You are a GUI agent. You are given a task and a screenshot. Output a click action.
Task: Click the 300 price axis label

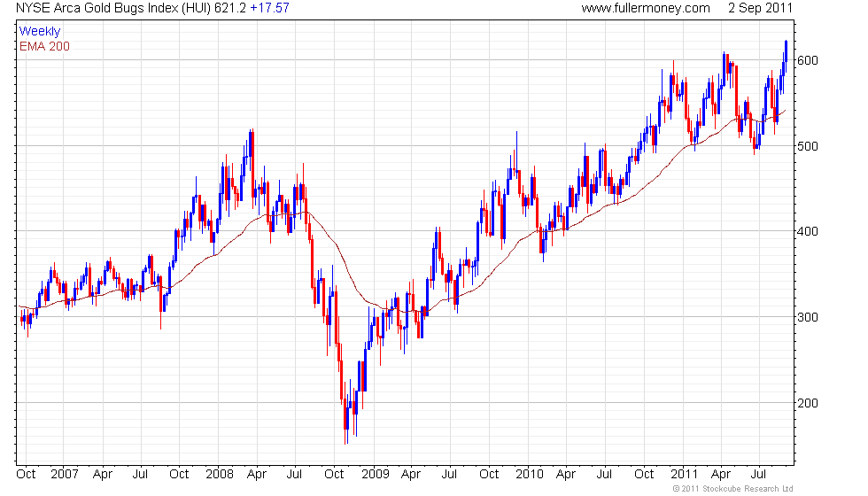tap(808, 317)
